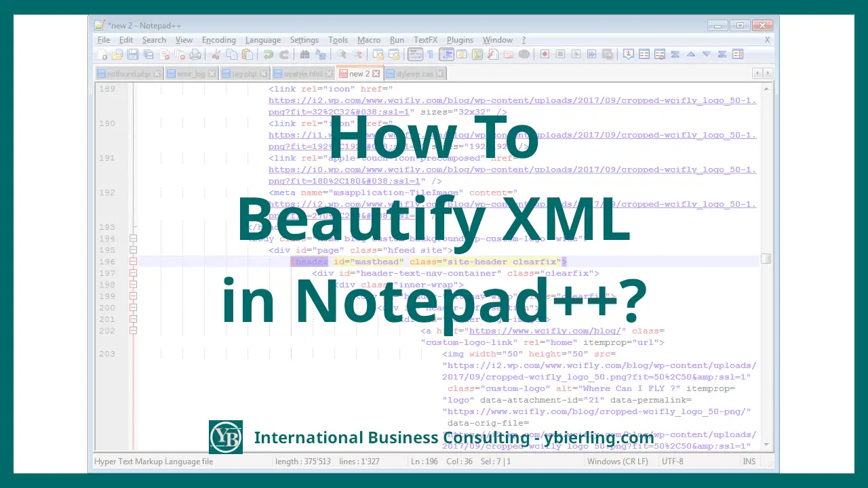Click the UTF-8 encoding status field

click(x=672, y=462)
